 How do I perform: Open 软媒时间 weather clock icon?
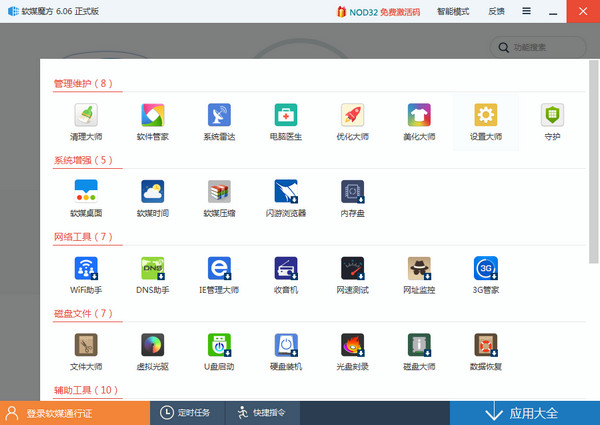(153, 199)
